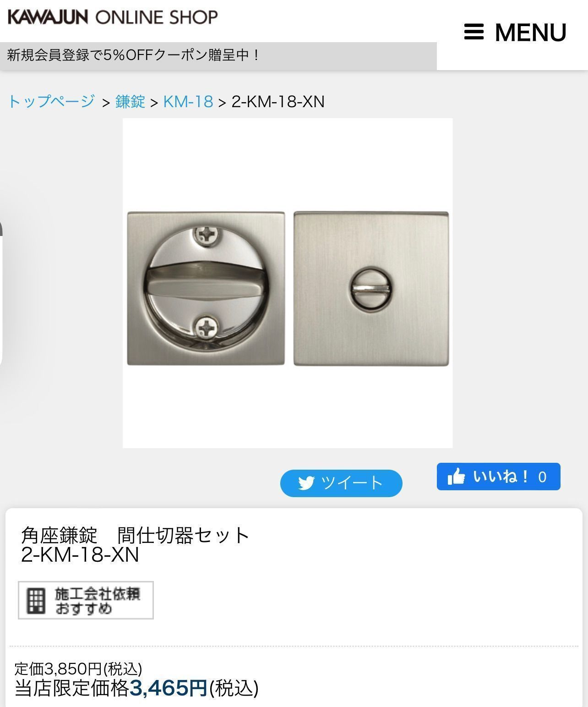The width and height of the screenshot is (588, 707).
Task: Click the Twitter bird icon
Action: (x=306, y=483)
